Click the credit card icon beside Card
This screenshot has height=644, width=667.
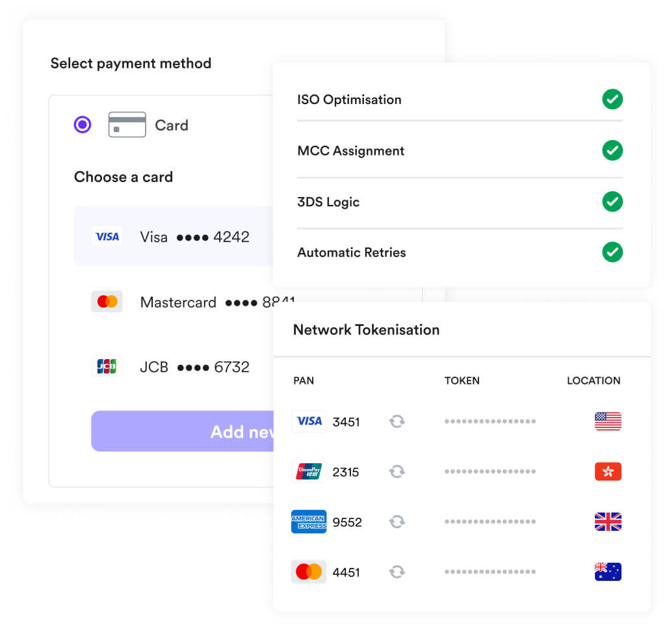click(127, 124)
